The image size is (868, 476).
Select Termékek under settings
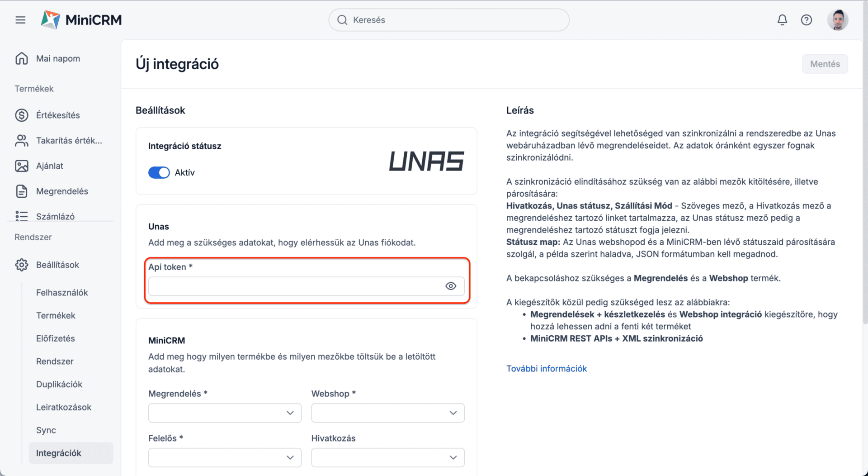tap(56, 315)
